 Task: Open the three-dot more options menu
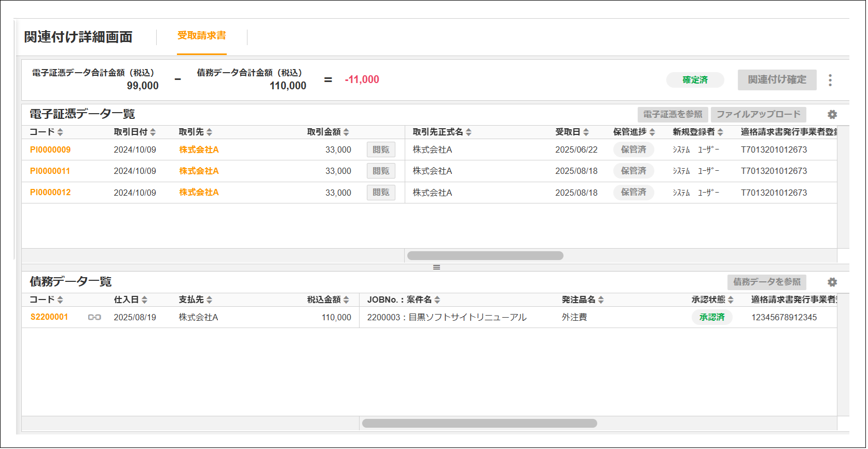pyautogui.click(x=830, y=80)
